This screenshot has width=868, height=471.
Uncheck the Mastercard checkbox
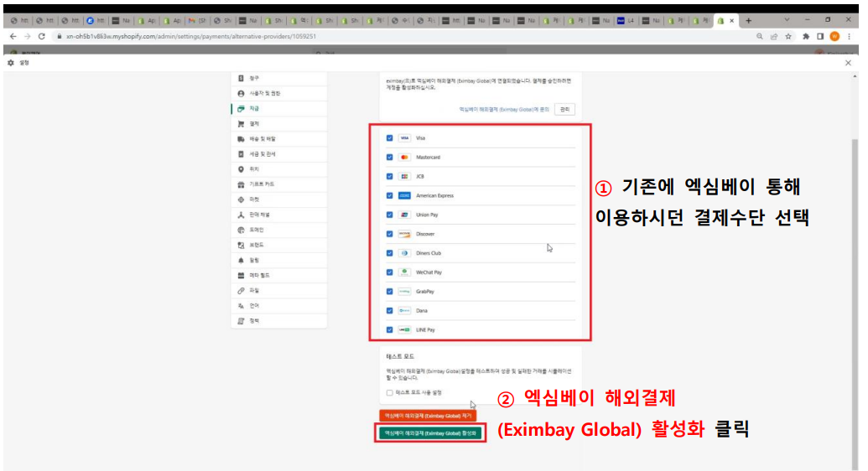coord(390,158)
